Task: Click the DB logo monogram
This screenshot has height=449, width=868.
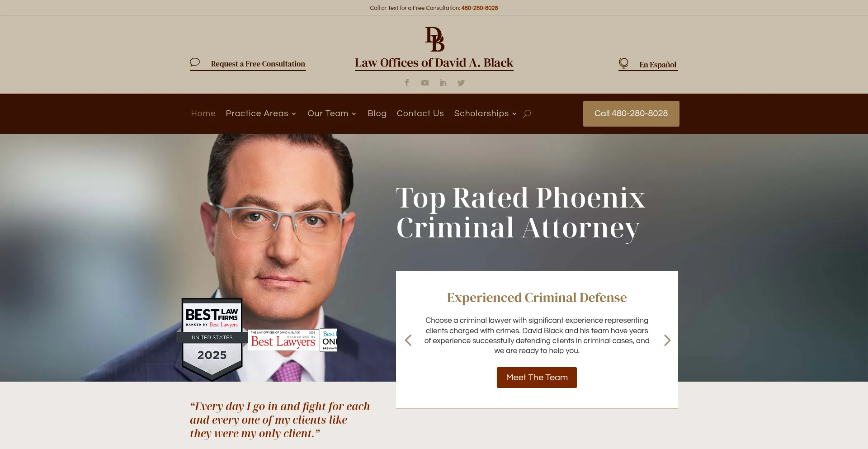Action: point(434,39)
